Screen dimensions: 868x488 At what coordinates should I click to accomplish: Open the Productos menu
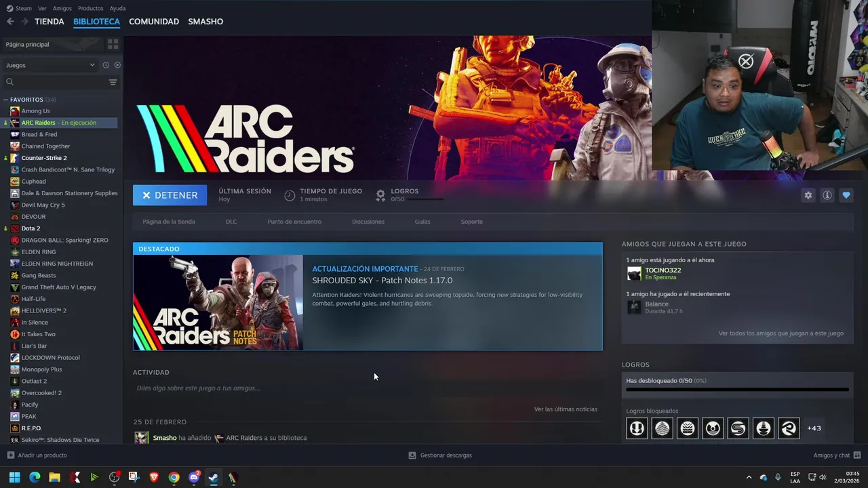90,8
